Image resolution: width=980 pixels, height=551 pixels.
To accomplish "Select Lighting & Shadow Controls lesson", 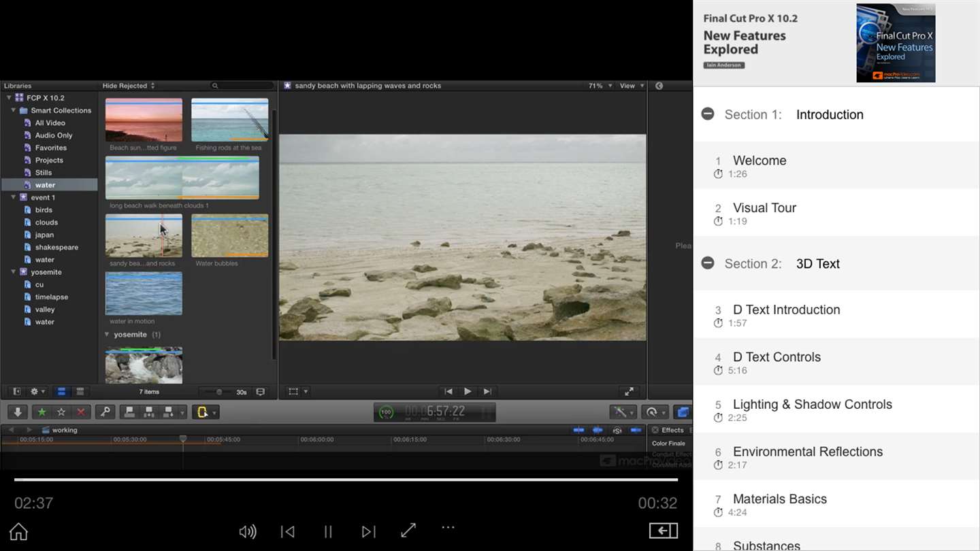I will pyautogui.click(x=812, y=405).
